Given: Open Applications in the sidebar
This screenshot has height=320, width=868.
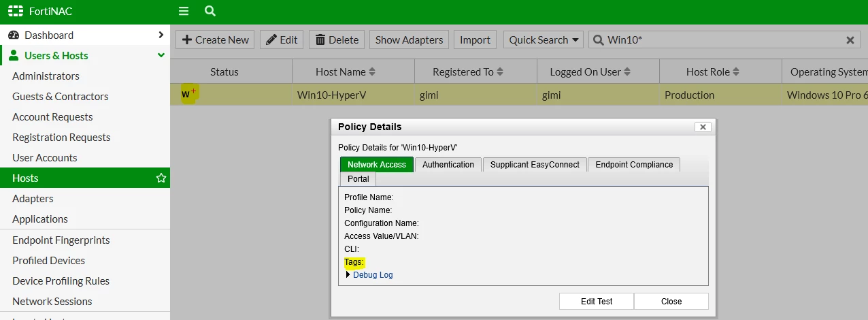Looking at the screenshot, I should tap(40, 219).
